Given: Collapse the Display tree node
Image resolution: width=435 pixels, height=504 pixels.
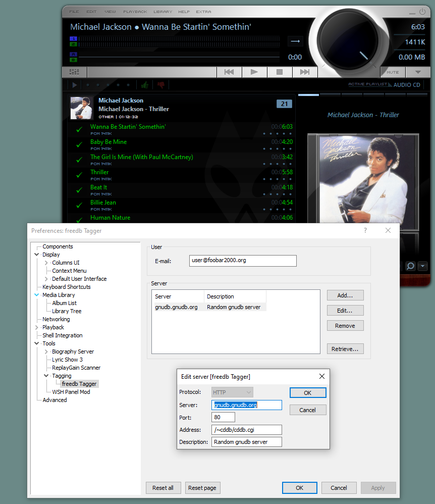Looking at the screenshot, I should click(x=37, y=255).
